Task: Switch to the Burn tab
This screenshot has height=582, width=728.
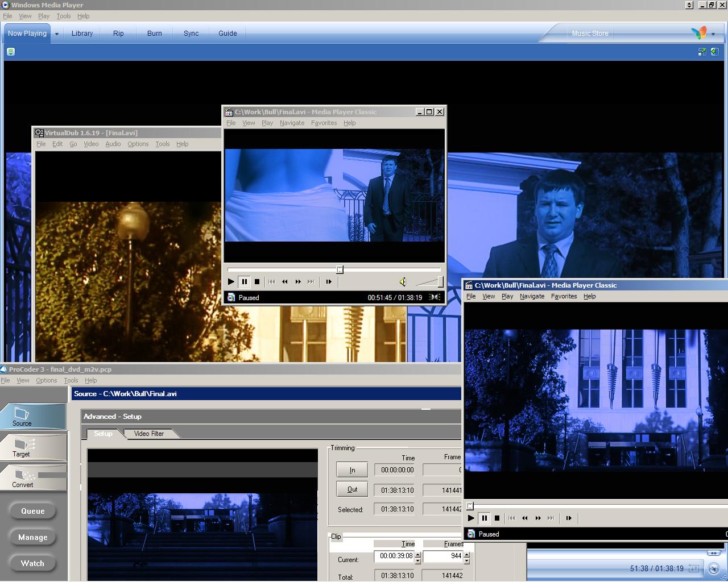Action: pos(155,34)
